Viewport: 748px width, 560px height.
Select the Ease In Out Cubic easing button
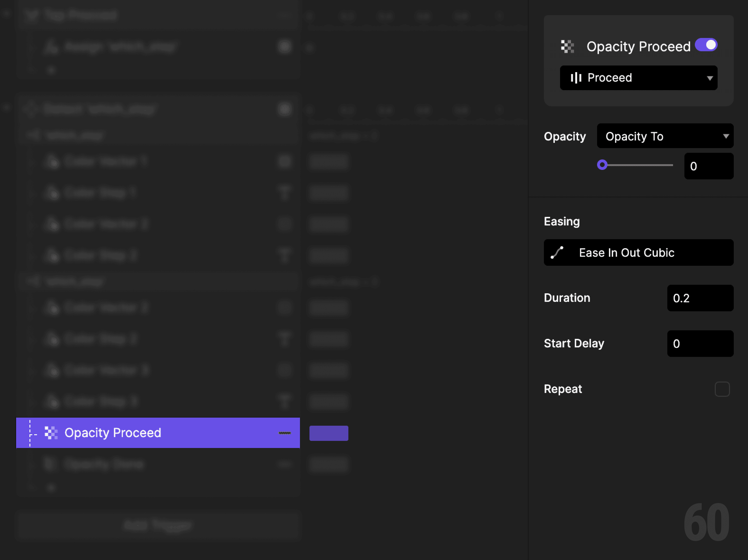click(638, 252)
